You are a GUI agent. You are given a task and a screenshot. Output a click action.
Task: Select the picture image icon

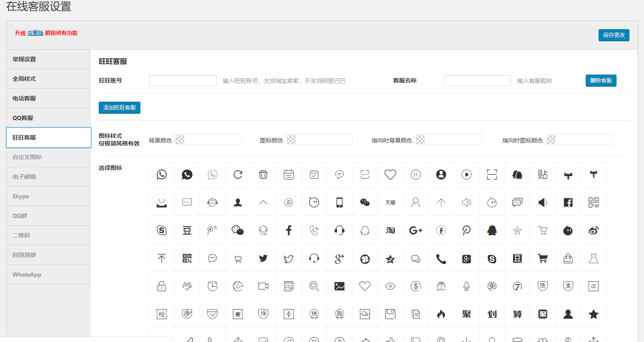[339, 286]
